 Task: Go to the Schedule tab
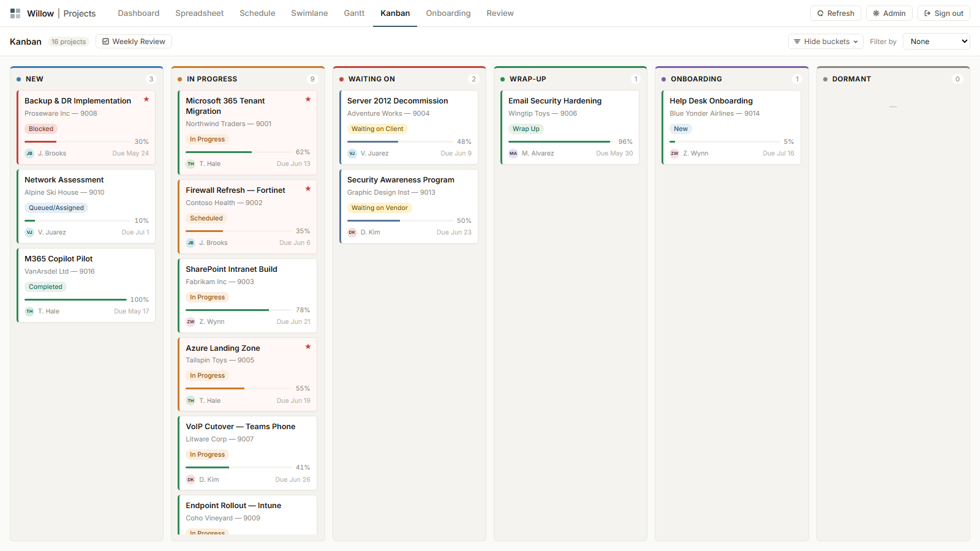coord(257,13)
